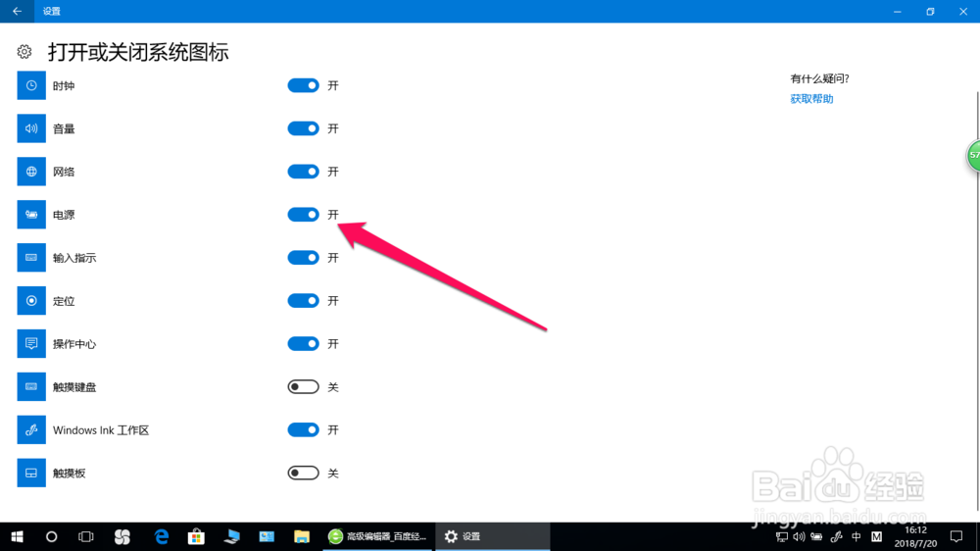Turn off Windows Ink 工作区 toggle
This screenshot has width=980, height=551.
click(303, 429)
